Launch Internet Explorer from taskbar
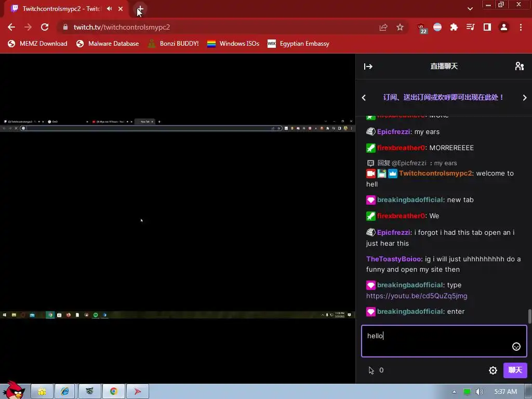This screenshot has width=532, height=399. 65,392
